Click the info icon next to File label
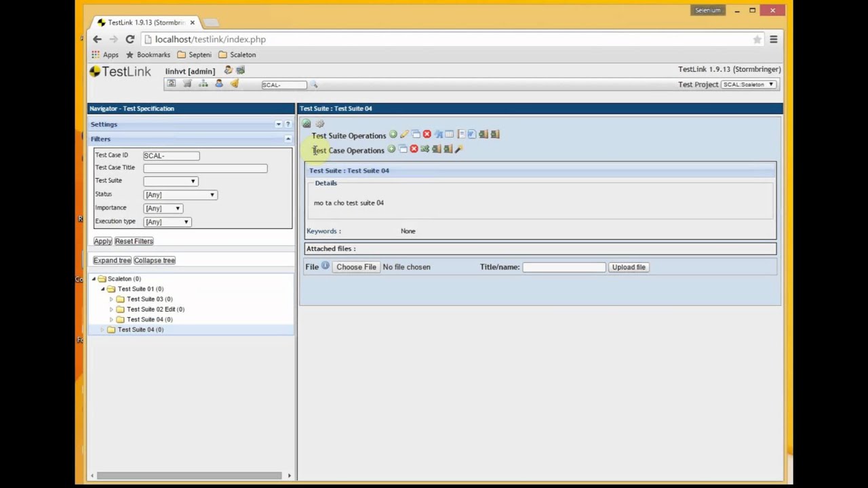Screen dimensions: 868x488 (325, 266)
